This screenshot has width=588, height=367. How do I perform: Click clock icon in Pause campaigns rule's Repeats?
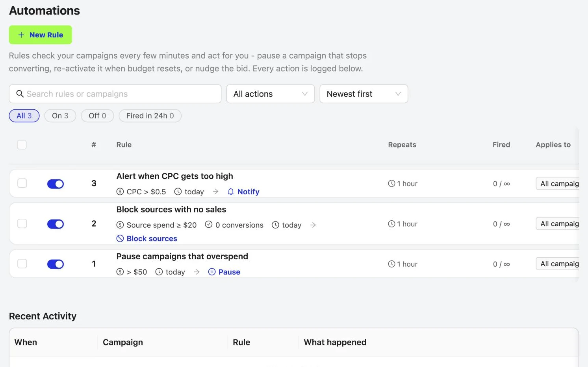coord(391,264)
